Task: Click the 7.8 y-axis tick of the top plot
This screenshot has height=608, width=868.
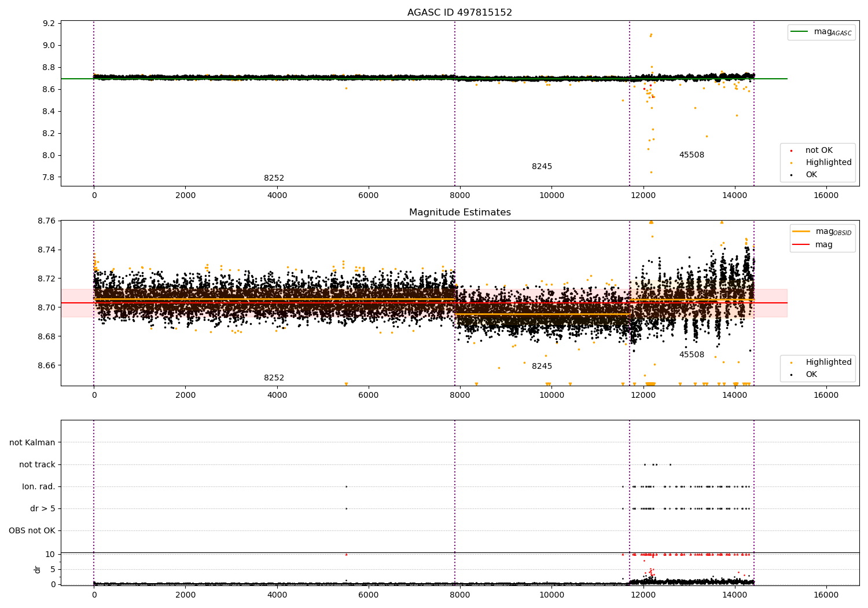Action: (49, 177)
